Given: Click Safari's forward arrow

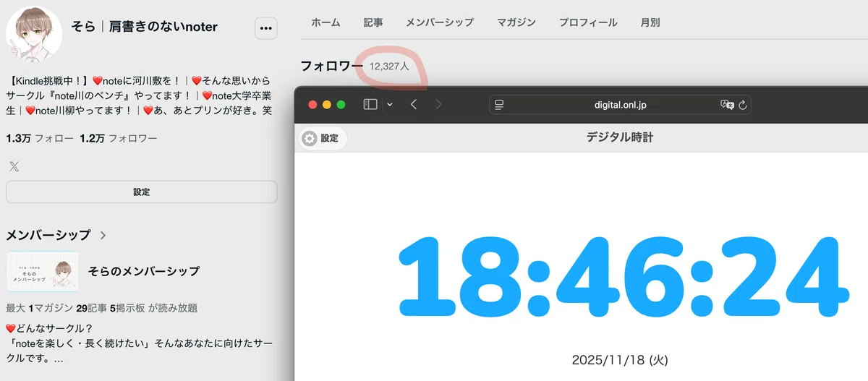Looking at the screenshot, I should point(438,105).
